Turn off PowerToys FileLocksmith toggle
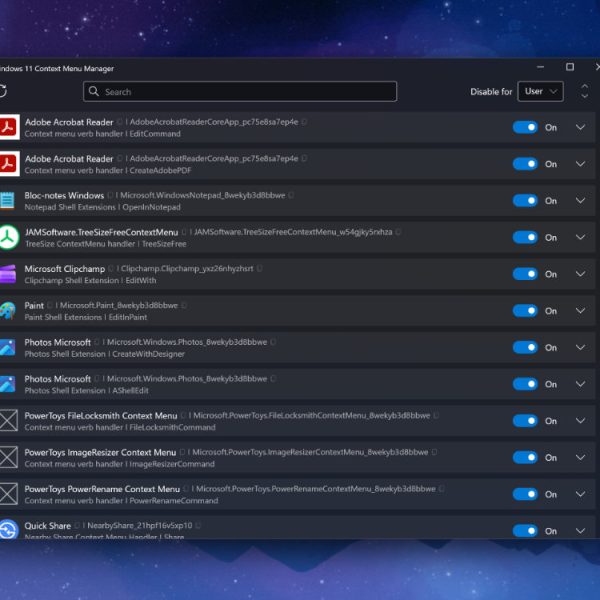Screen dimensions: 600x600 525,421
